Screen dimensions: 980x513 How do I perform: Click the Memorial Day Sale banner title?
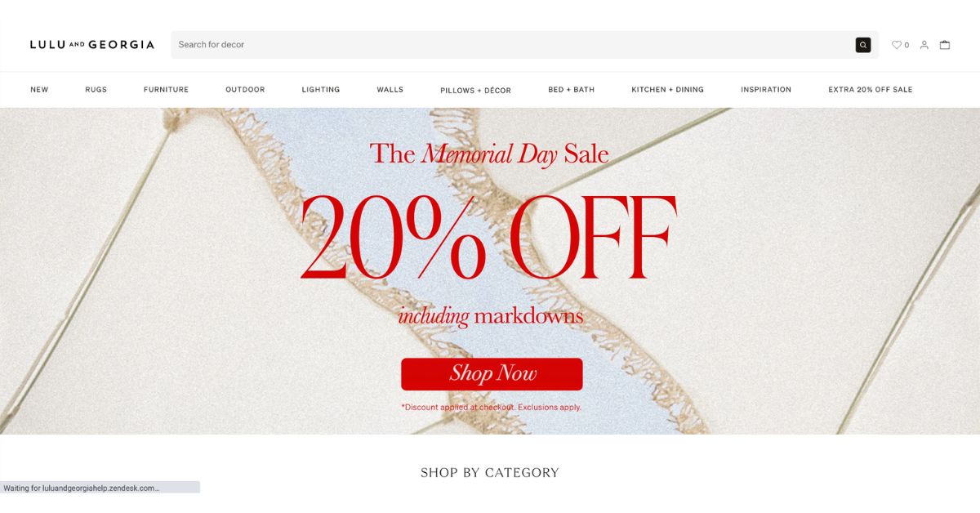(x=489, y=154)
